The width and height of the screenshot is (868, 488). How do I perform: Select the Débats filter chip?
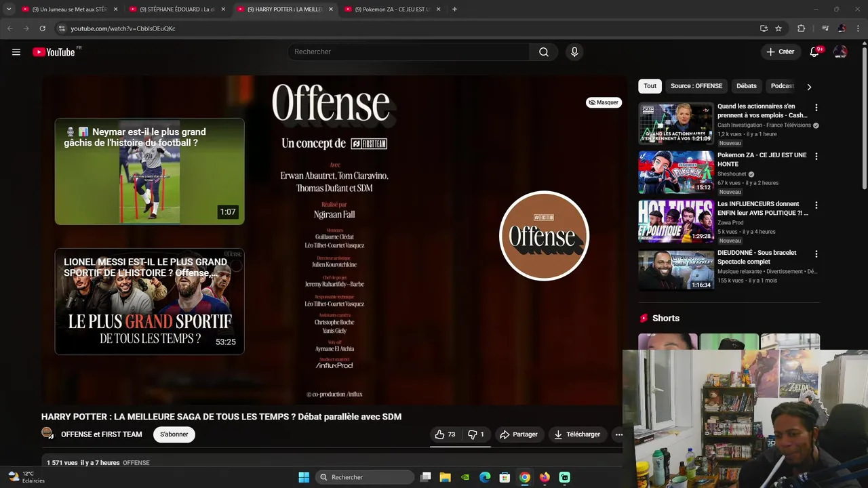pos(746,86)
